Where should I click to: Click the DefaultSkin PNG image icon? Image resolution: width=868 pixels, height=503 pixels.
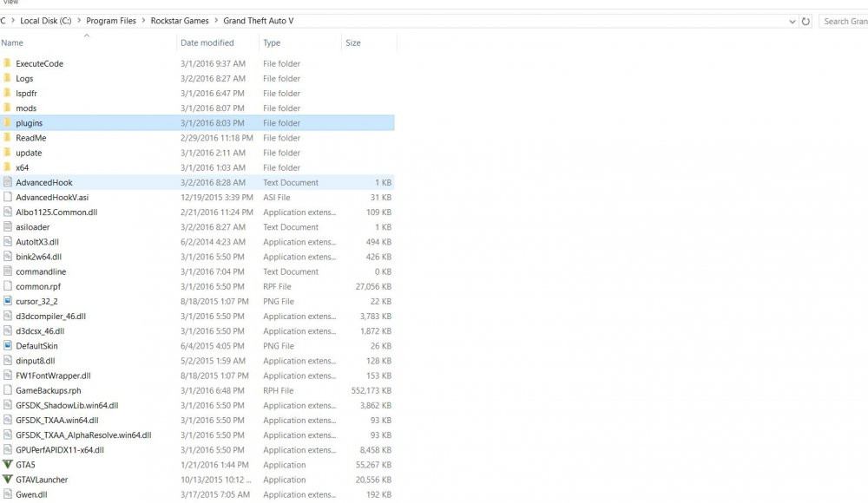point(7,346)
